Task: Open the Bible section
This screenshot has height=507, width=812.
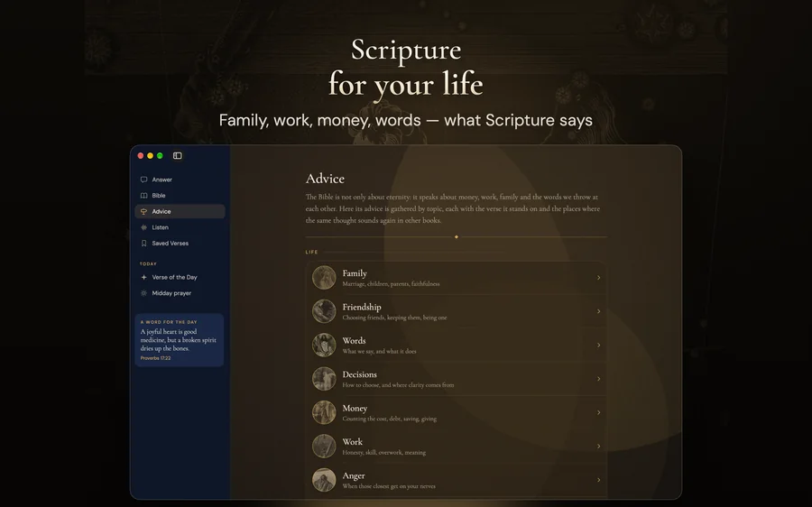Action: (x=180, y=196)
